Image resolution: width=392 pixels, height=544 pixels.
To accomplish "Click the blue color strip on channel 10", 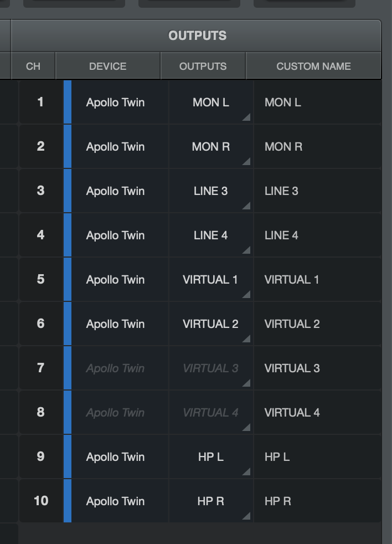I will (x=68, y=501).
